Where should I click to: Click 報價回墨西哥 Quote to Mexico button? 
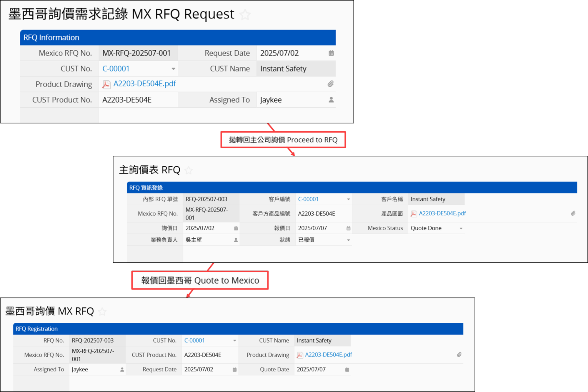point(200,280)
